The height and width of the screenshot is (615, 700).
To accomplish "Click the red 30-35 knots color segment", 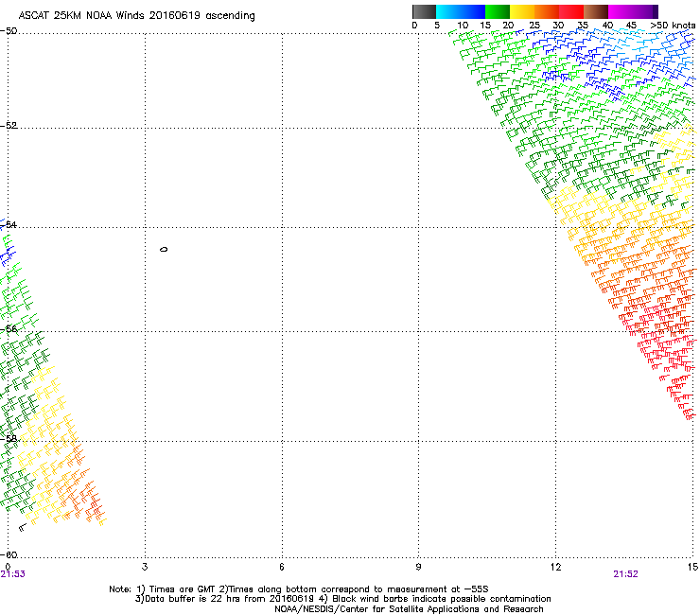I will pyautogui.click(x=571, y=11).
